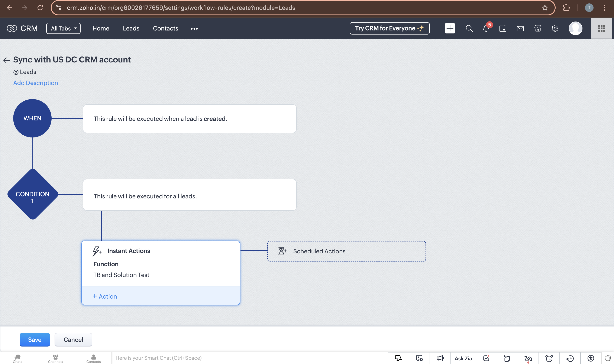Expand the All Tabs dropdown
614x364 pixels.
tap(63, 29)
